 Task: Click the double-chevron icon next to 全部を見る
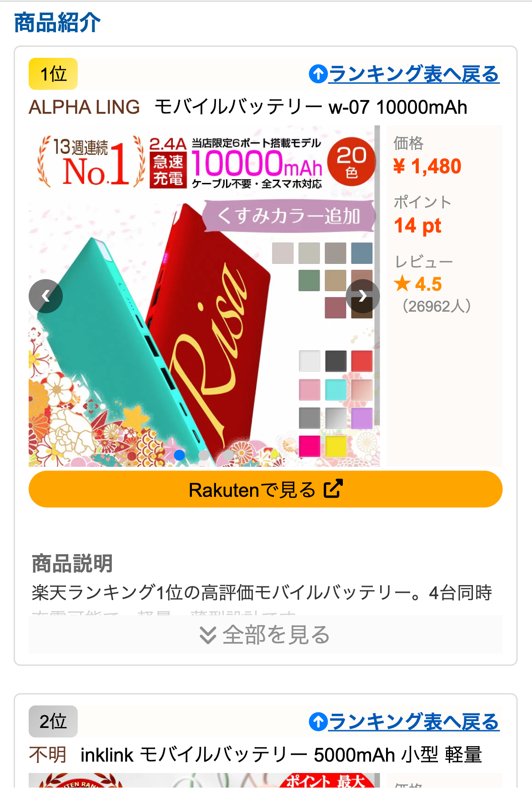coord(208,635)
